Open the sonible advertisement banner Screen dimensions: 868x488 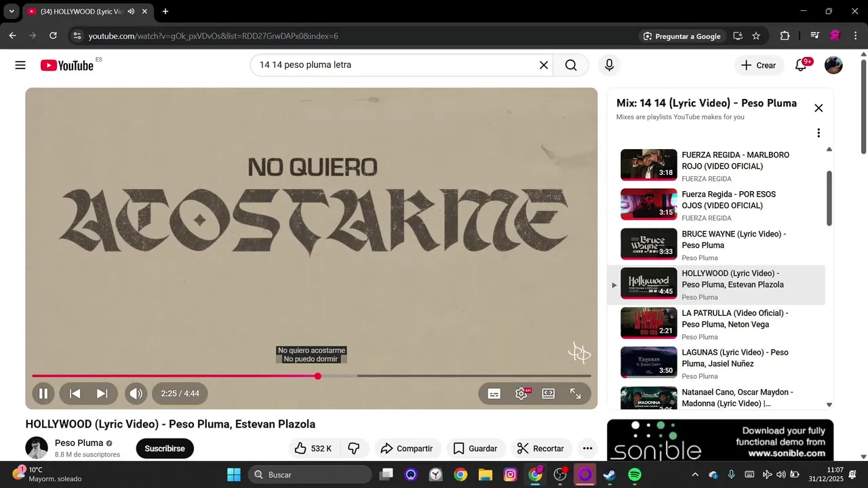click(x=720, y=440)
